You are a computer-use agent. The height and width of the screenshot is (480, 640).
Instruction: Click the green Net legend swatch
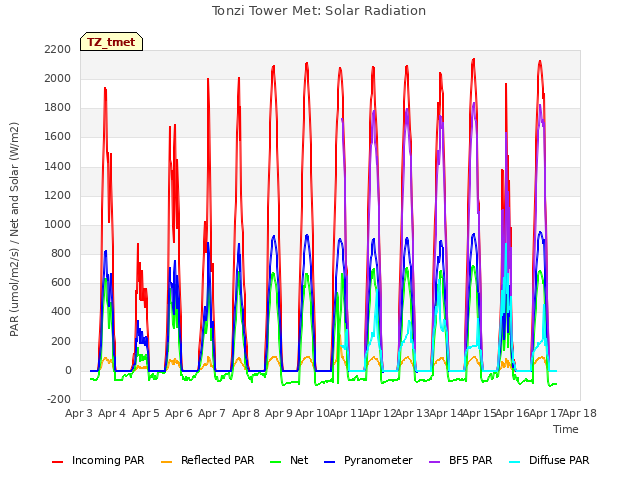276,462
